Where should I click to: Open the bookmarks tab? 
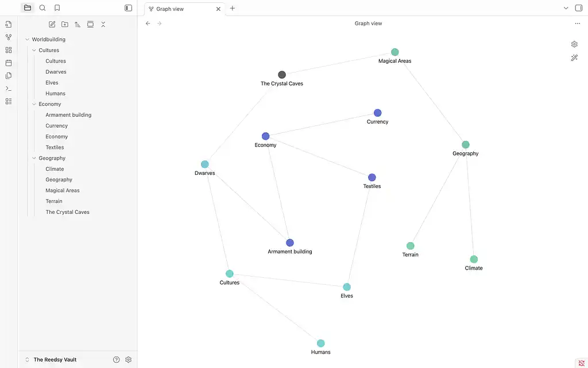tap(57, 8)
